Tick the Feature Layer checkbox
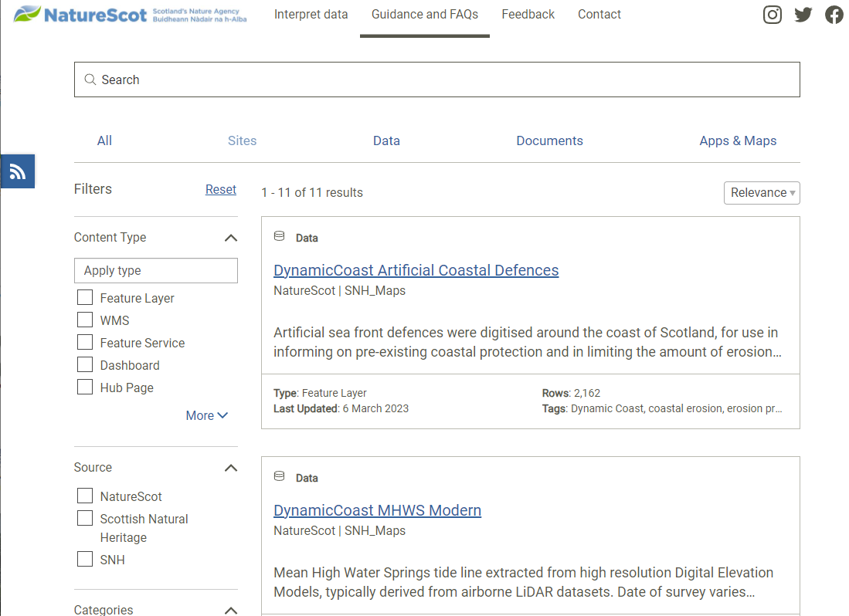849x616 pixels. pyautogui.click(x=85, y=297)
